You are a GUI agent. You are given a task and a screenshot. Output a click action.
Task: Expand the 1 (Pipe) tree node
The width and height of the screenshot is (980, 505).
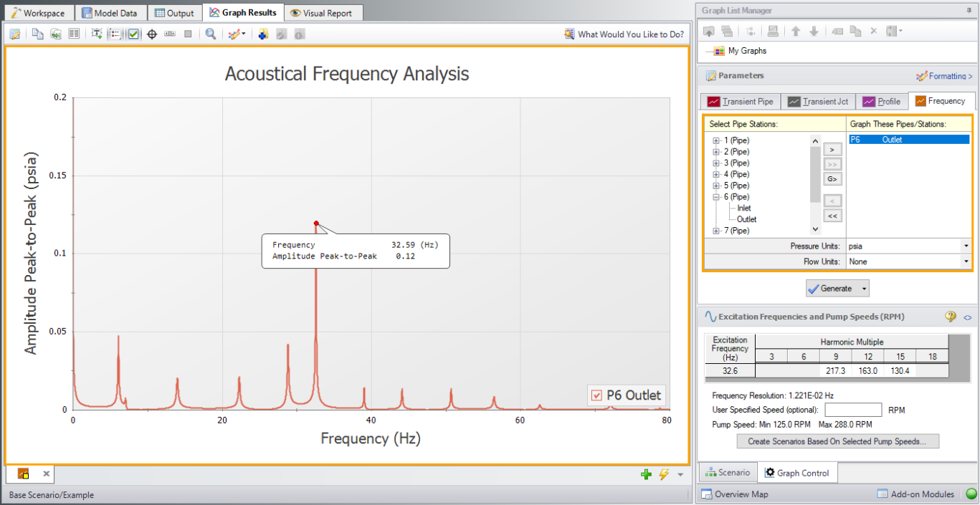pyautogui.click(x=715, y=140)
